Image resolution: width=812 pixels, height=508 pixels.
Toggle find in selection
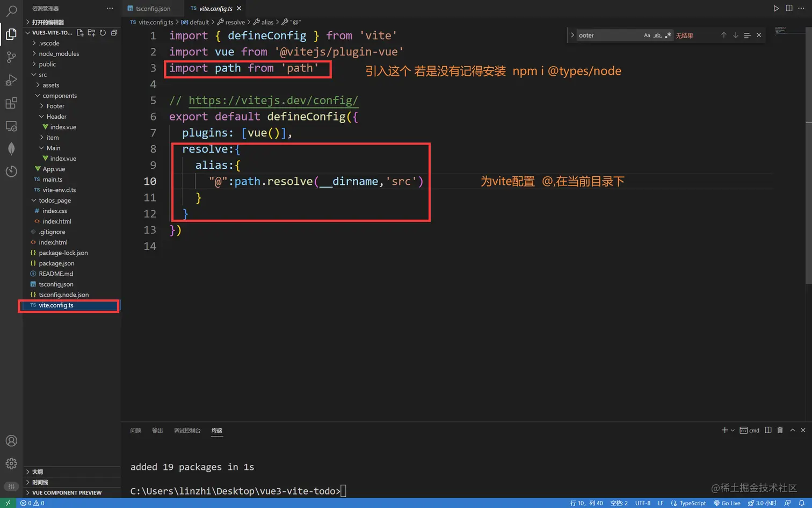pos(747,35)
